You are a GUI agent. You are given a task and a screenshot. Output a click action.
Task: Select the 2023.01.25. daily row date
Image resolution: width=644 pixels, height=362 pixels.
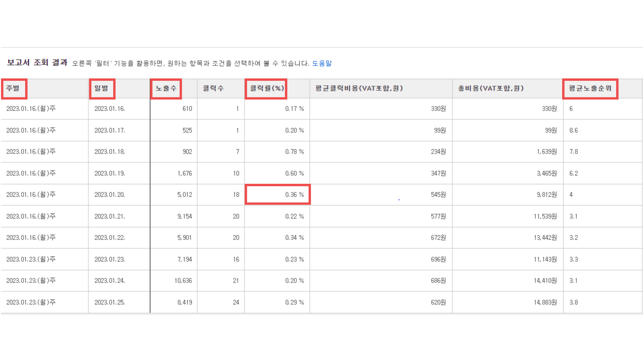click(109, 302)
